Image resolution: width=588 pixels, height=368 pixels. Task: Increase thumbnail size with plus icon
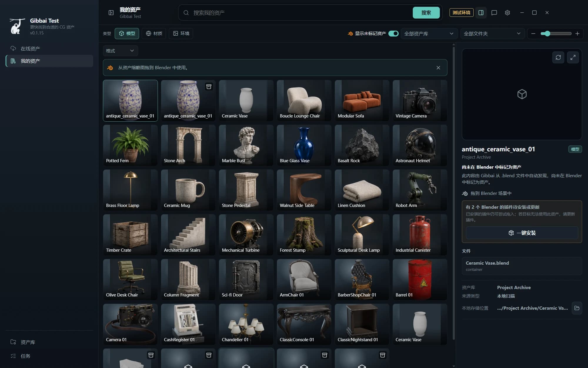pos(577,34)
